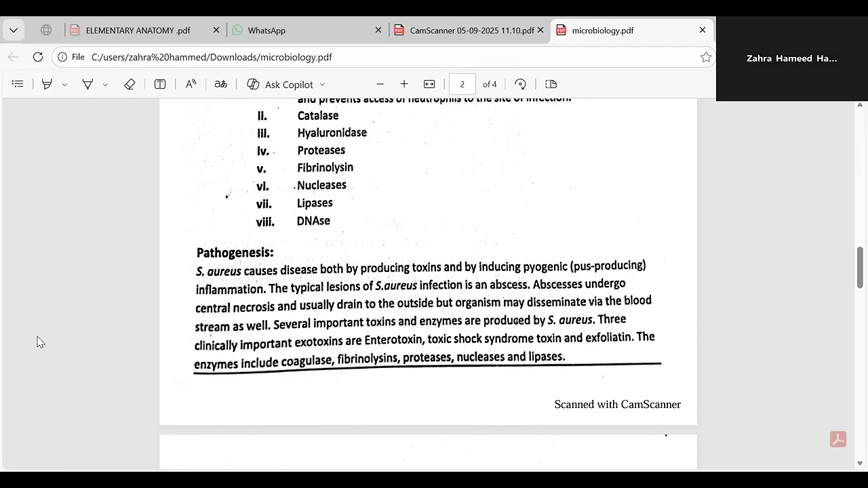Switch to the WhatsApp tab

coord(267,30)
